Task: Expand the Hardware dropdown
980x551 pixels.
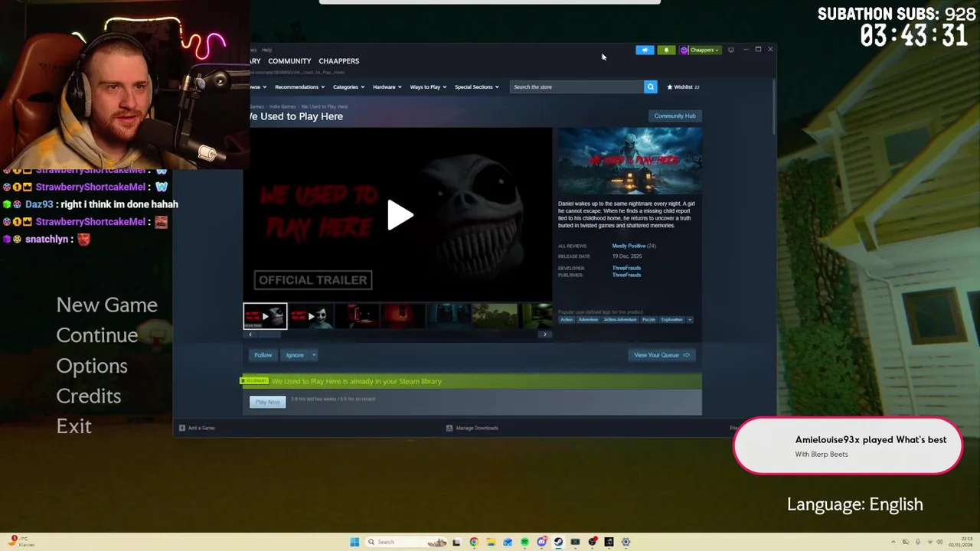Action: click(x=387, y=86)
